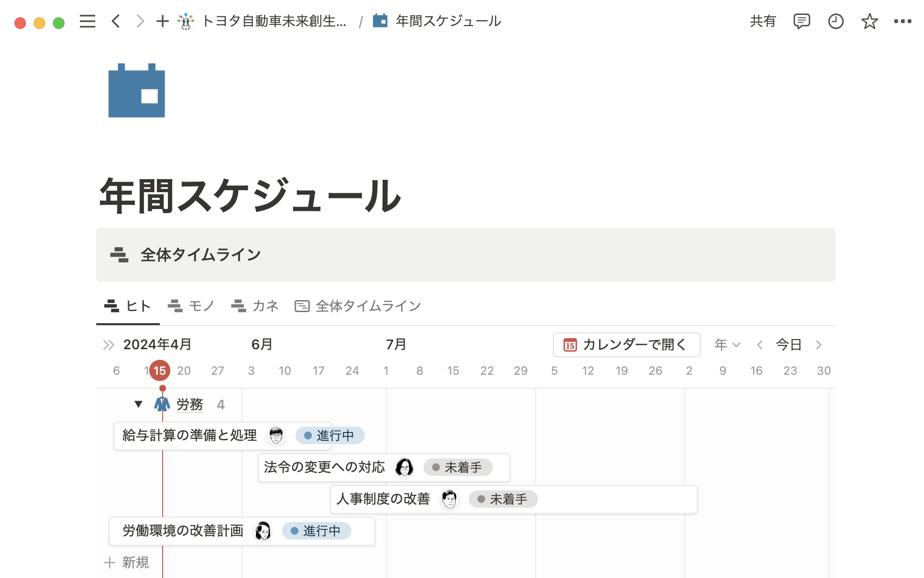Switch to the モノ tab
Screen dimensions: 924x578
(x=192, y=305)
